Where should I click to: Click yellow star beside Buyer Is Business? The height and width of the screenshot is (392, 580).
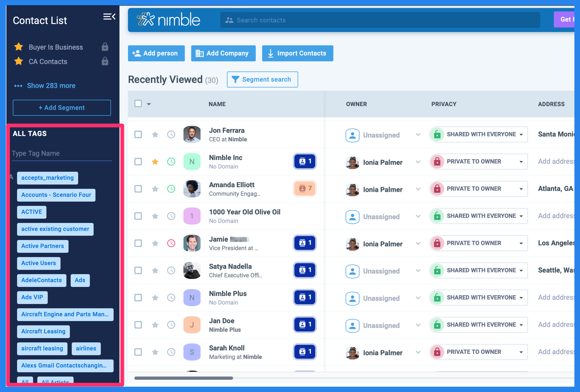pos(19,47)
